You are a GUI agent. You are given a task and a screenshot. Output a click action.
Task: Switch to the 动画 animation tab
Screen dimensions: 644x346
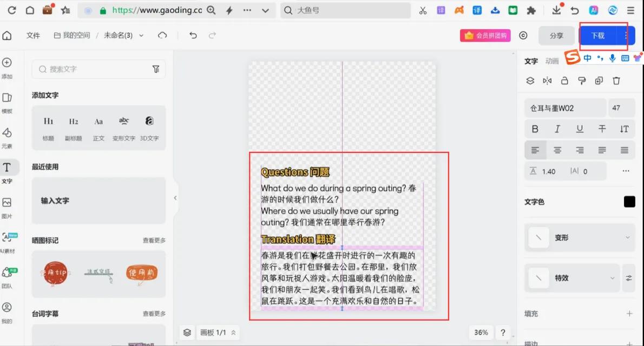click(553, 61)
